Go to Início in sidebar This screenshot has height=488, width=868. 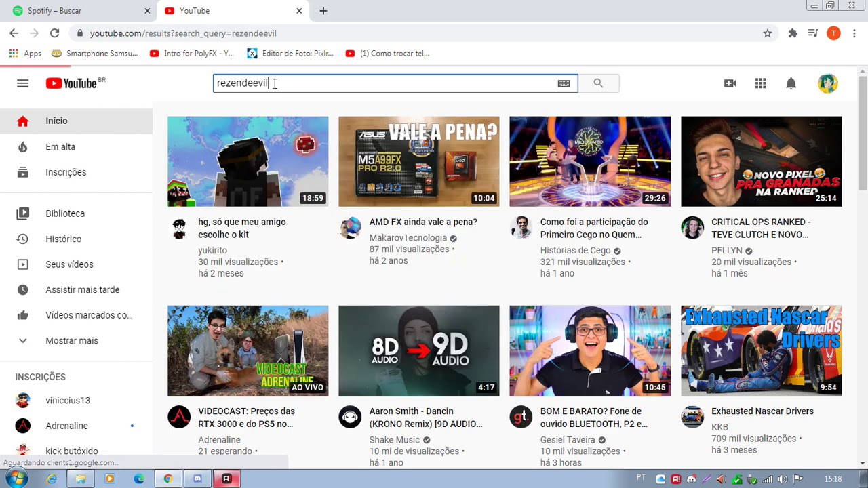tap(76, 121)
